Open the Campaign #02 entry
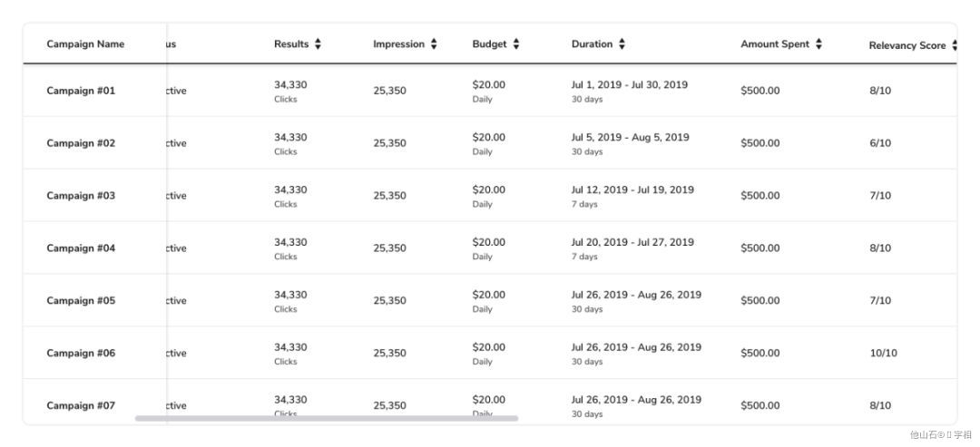The image size is (980, 447). tap(82, 143)
